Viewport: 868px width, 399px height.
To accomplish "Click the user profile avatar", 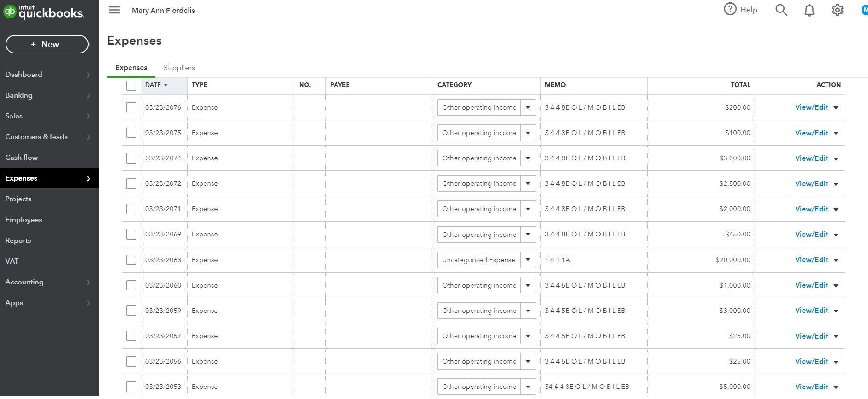I will (864, 10).
